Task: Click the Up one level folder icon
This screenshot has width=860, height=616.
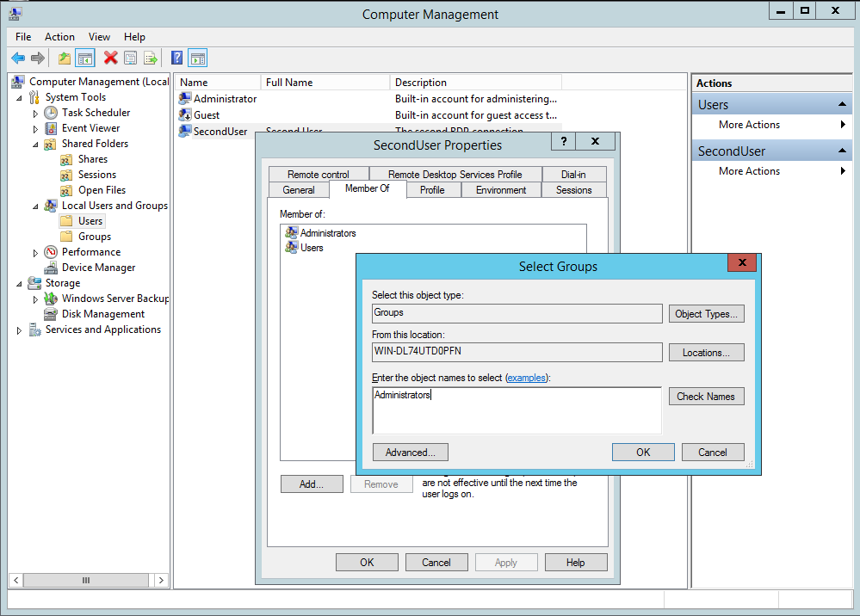Action: (65, 58)
